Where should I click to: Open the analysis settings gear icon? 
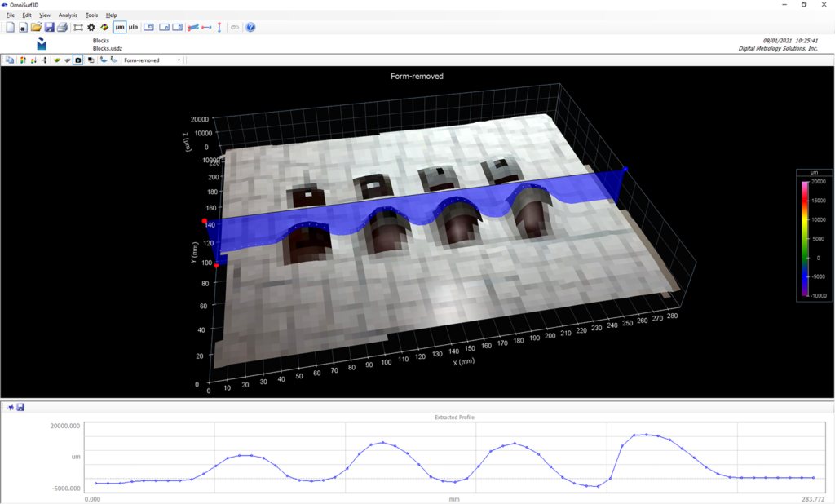(x=91, y=27)
